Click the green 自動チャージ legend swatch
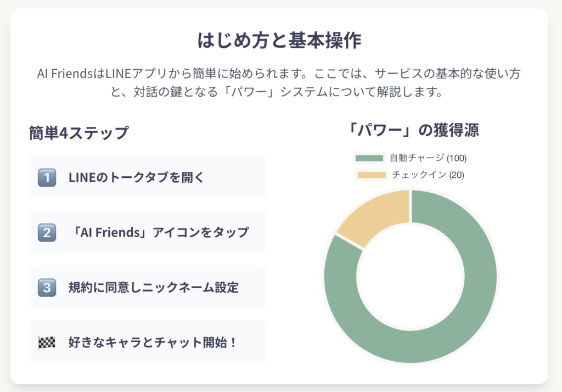Screen dimensions: 562x392 369,158
